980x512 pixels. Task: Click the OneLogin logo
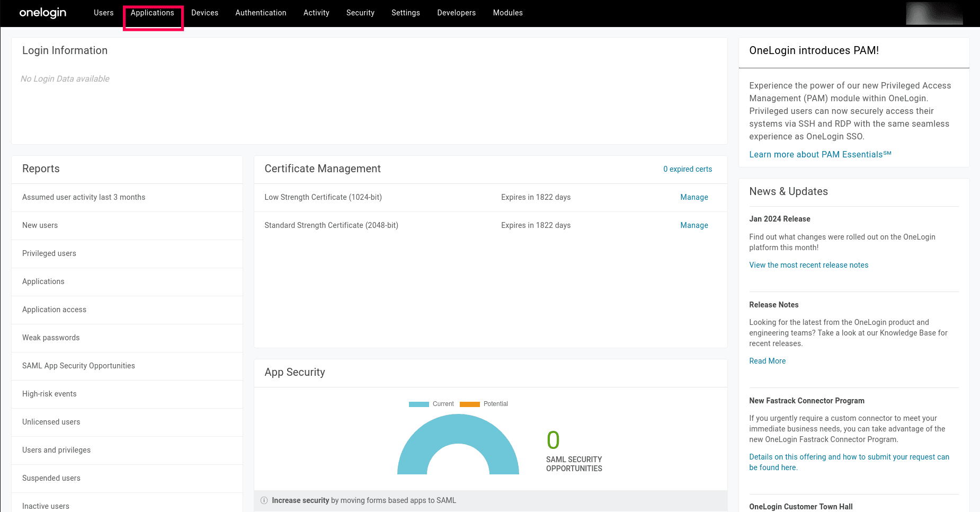pos(43,13)
